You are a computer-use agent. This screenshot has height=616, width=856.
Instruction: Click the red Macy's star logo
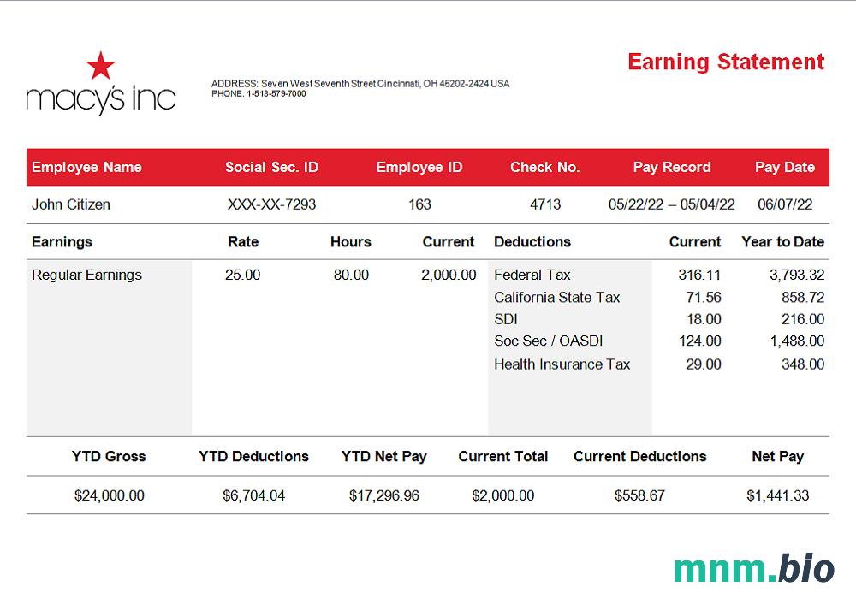click(101, 66)
